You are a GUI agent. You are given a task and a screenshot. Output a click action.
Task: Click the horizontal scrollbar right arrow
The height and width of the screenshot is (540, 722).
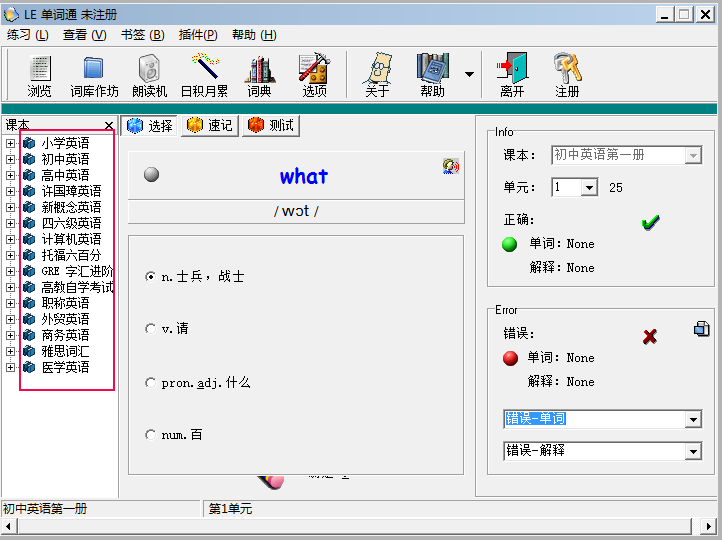pyautogui.click(x=708, y=525)
